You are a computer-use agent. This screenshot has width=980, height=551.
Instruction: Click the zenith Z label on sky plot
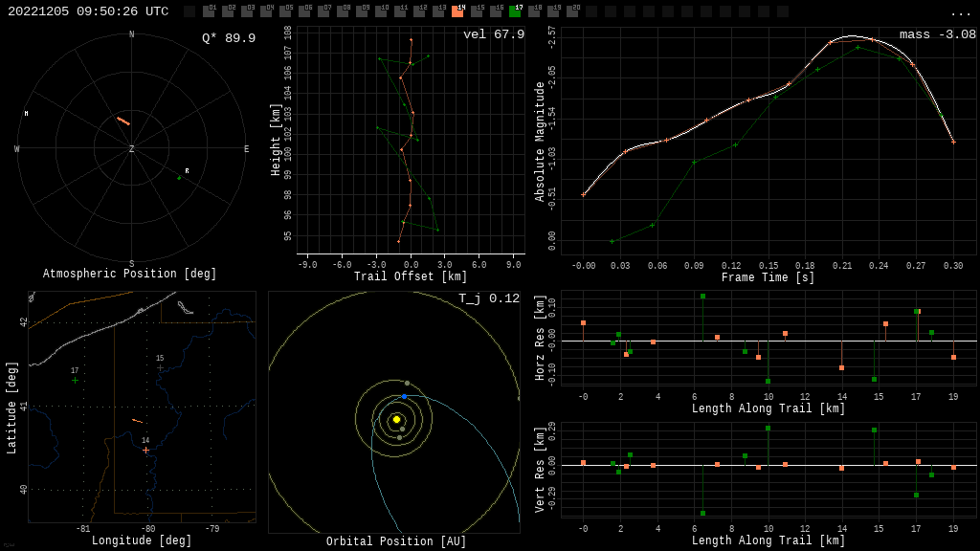tap(132, 148)
